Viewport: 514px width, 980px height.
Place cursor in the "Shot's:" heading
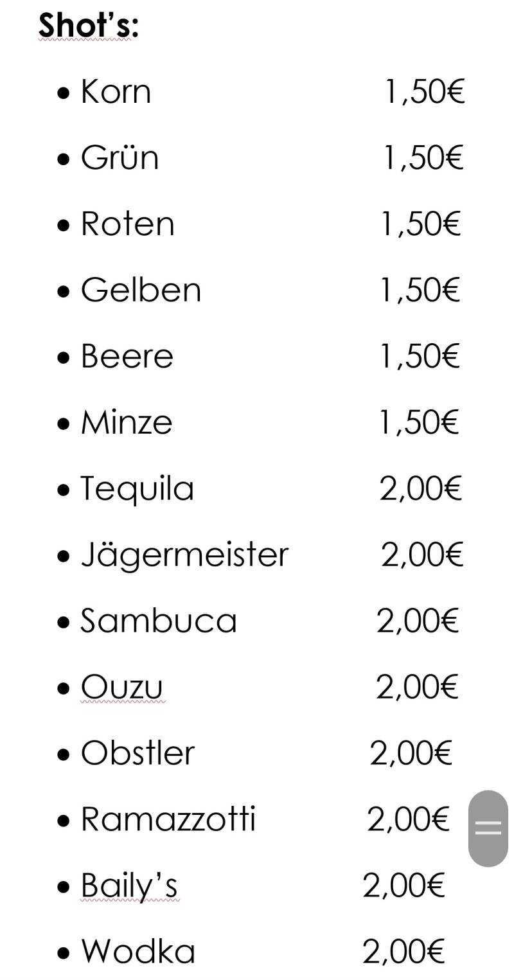(x=89, y=26)
